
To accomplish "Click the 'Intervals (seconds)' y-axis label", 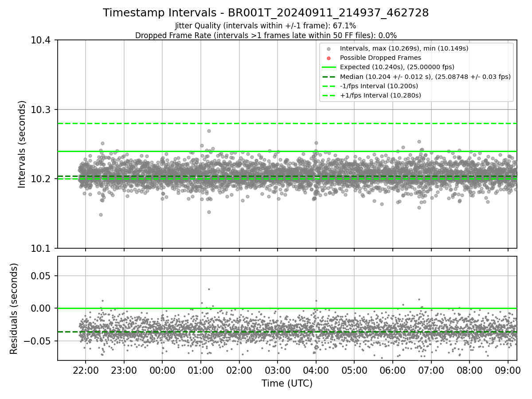I will tap(22, 144).
